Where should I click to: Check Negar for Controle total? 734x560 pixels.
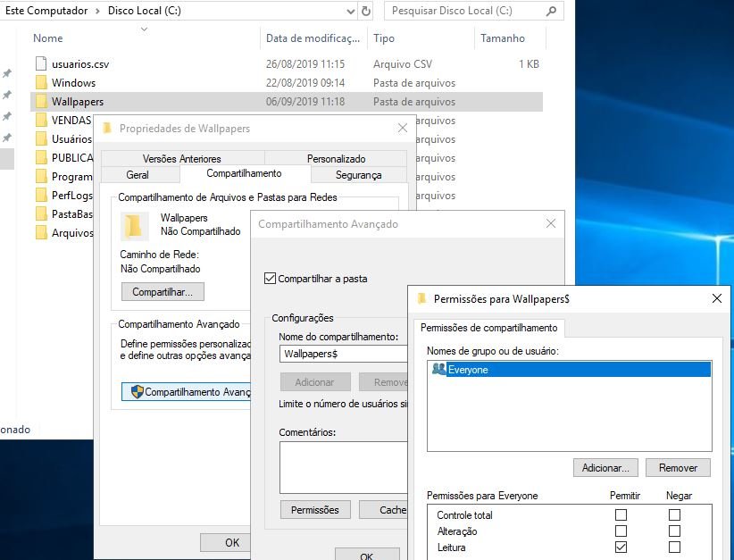674,514
